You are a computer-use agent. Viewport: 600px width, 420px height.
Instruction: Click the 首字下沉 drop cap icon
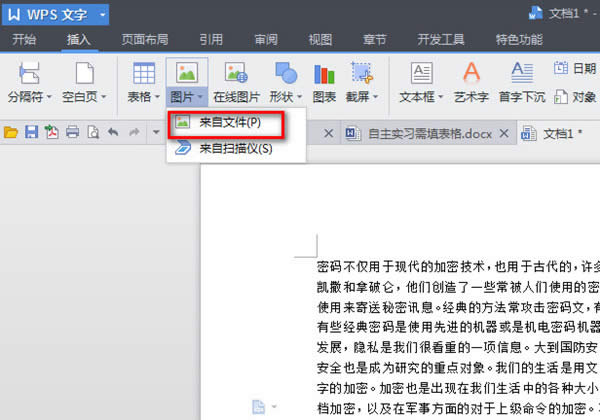click(522, 74)
